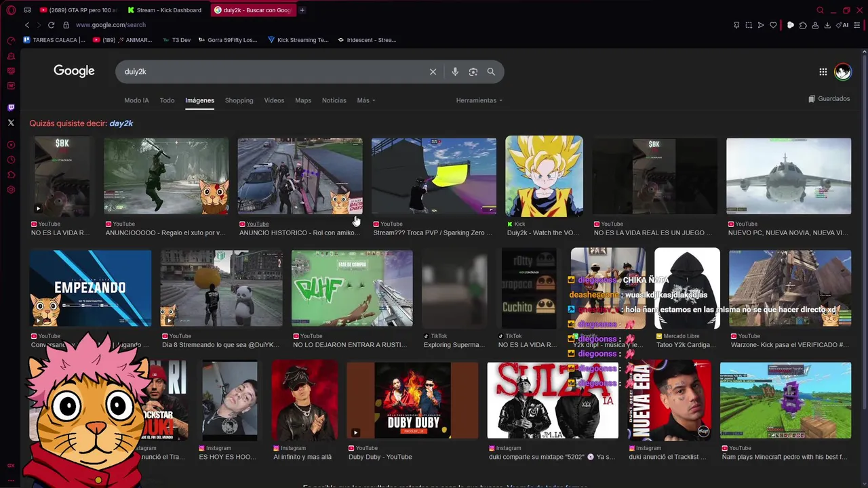
Task: Click the address bar URL
Action: coord(111,25)
